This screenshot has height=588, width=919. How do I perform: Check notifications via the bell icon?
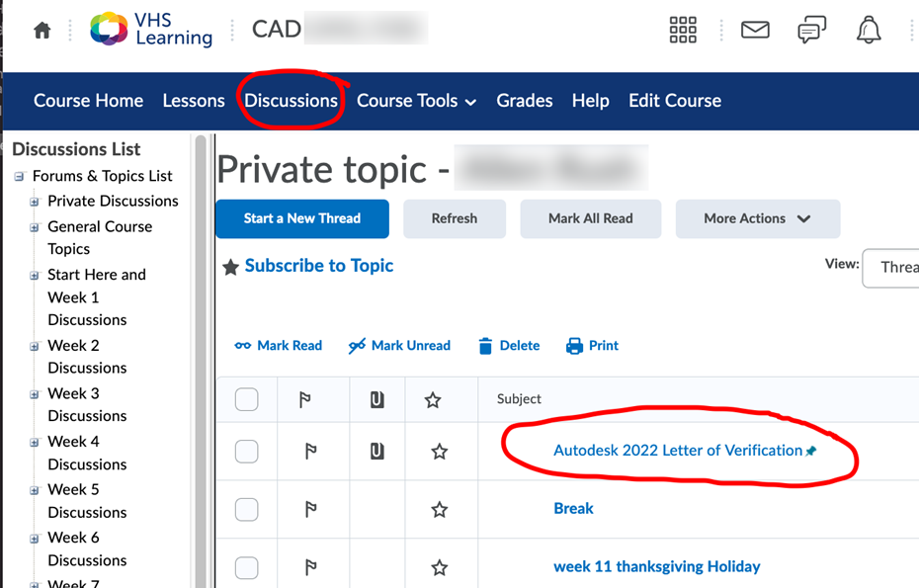click(x=868, y=30)
